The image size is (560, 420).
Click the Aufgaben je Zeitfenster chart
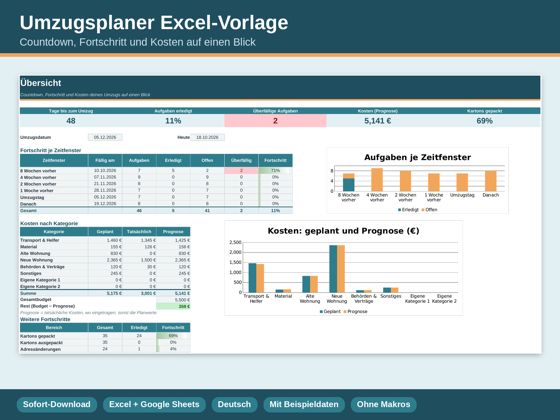(418, 181)
